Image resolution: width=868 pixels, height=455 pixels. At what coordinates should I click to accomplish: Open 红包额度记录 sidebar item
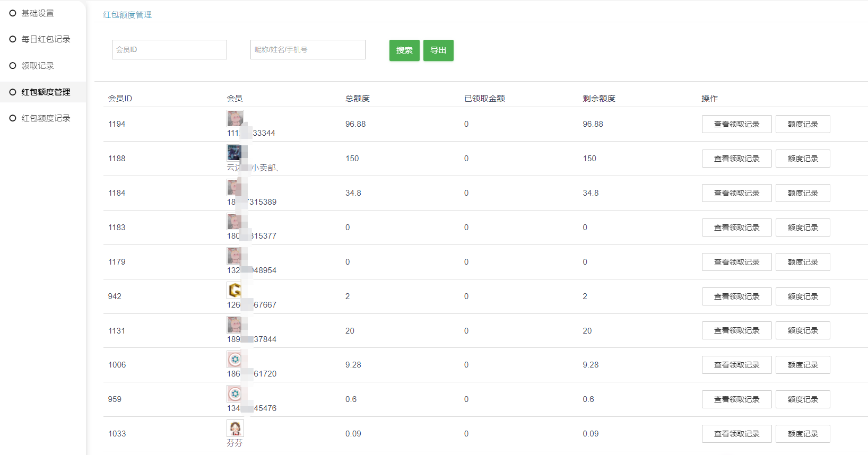tap(45, 118)
